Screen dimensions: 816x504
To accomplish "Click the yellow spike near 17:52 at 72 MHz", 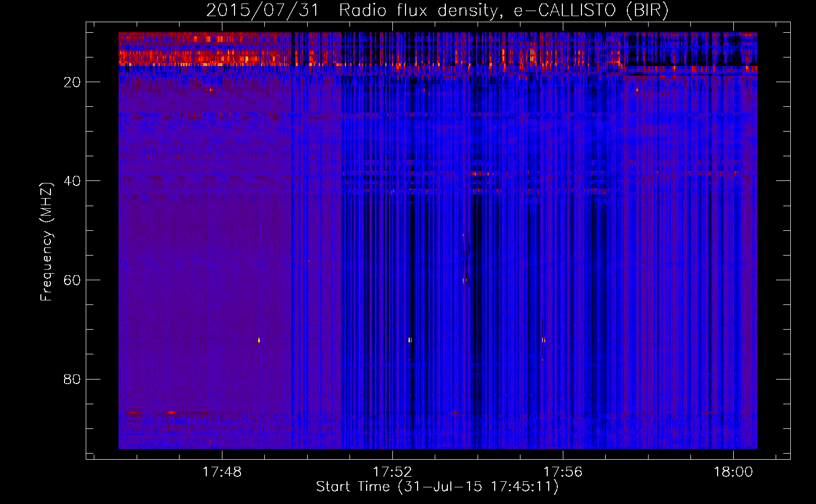I will point(410,340).
